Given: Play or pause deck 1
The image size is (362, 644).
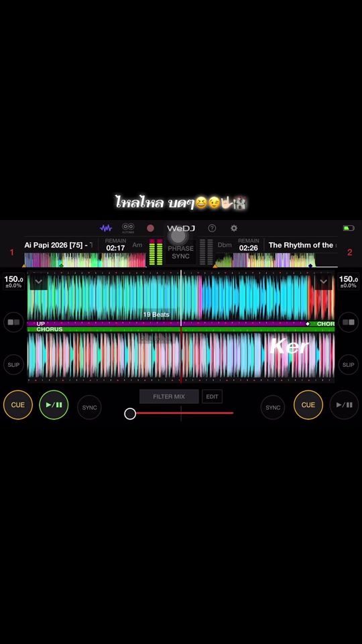Looking at the screenshot, I should click(54, 405).
